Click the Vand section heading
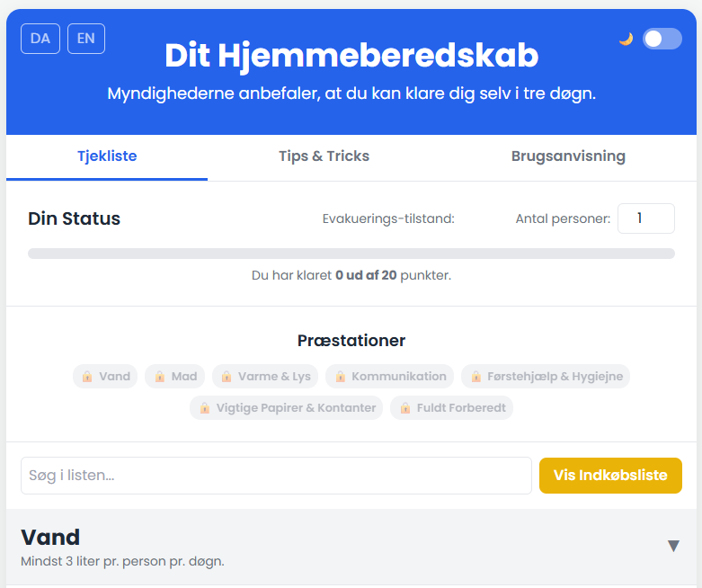Image resolution: width=702 pixels, height=588 pixels. coord(50,538)
